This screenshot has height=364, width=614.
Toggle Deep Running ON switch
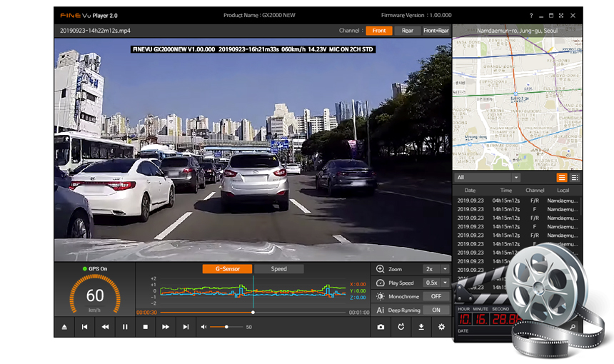click(x=436, y=310)
